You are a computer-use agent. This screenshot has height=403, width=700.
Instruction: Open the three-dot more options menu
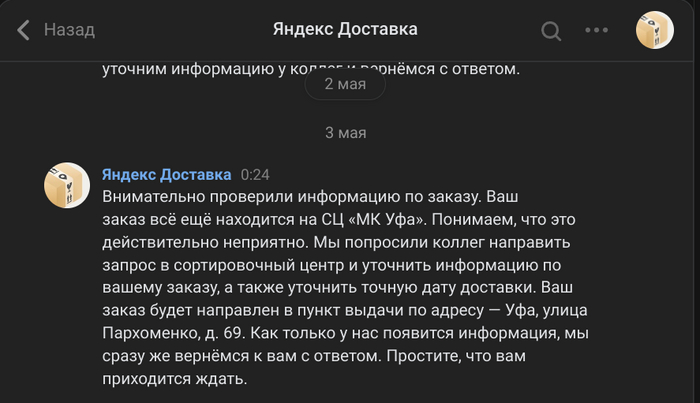tap(596, 30)
